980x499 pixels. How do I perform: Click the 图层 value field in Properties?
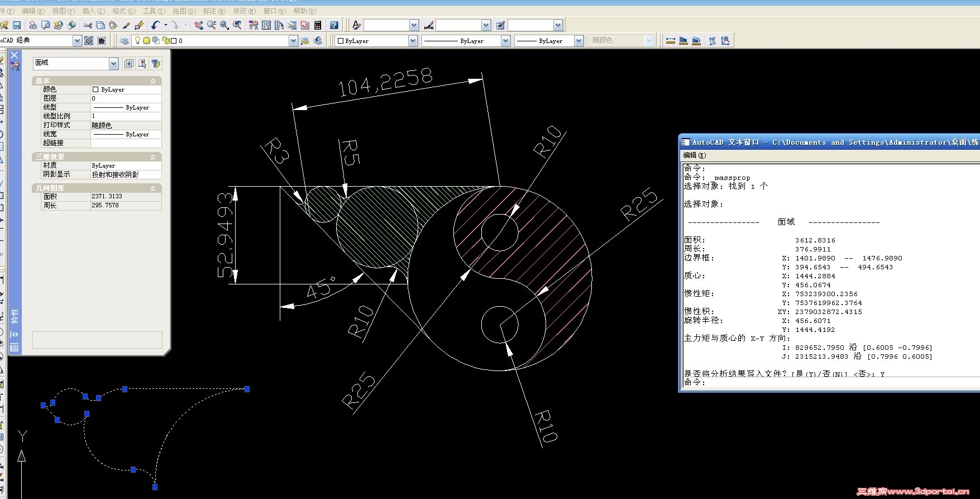point(126,98)
